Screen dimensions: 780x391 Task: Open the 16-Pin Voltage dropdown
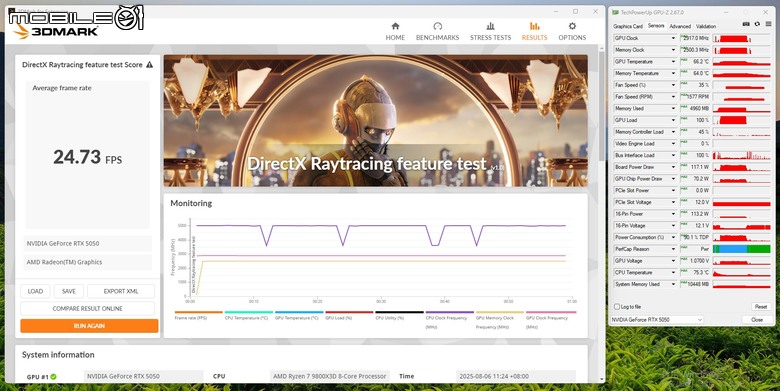click(674, 226)
